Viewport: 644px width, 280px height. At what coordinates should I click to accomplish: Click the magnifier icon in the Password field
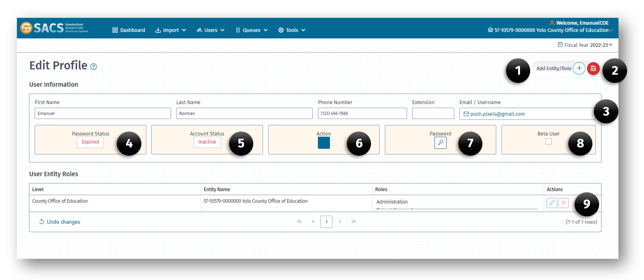[x=440, y=143]
